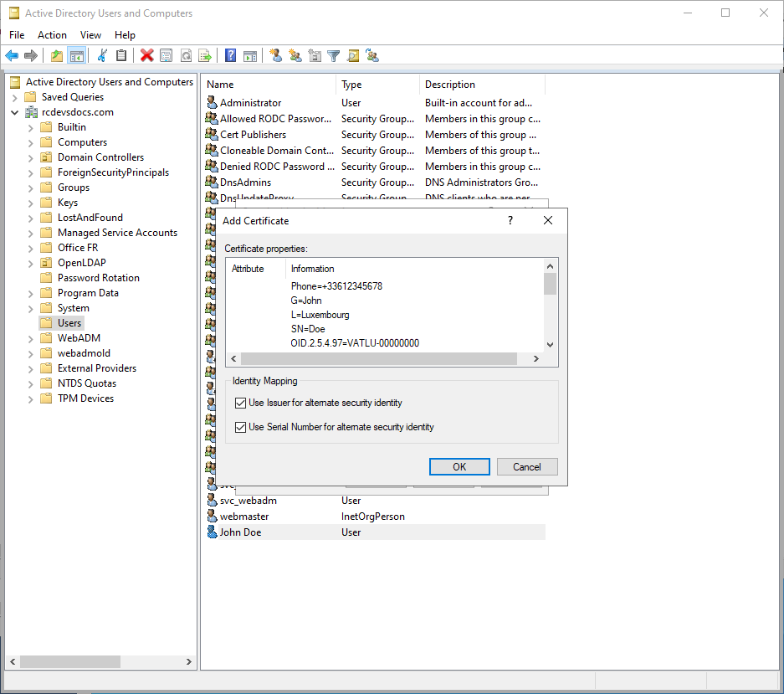Viewport: 784px width, 694px height.
Task: Click the red Delete X icon
Action: click(x=146, y=55)
